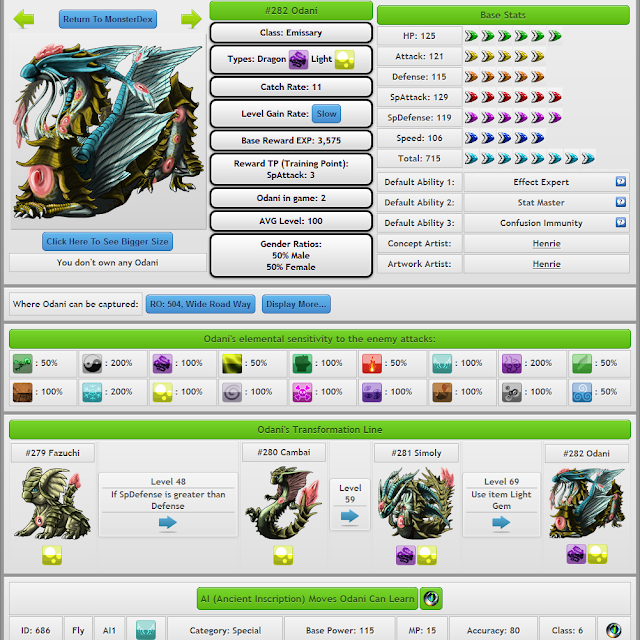Click the Confusion Immunity ability text
Screen dimensions: 640x640
pyautogui.click(x=541, y=223)
